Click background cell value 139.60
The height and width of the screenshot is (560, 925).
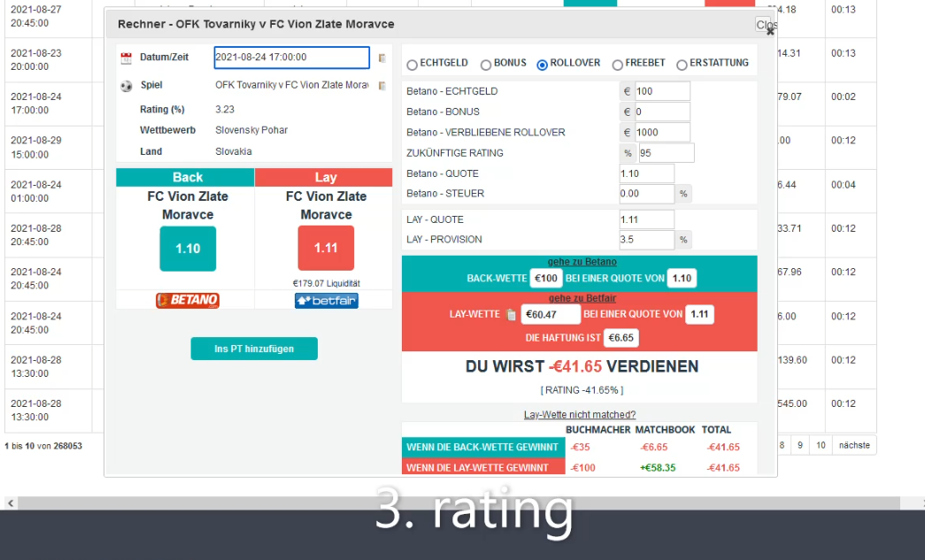792,360
